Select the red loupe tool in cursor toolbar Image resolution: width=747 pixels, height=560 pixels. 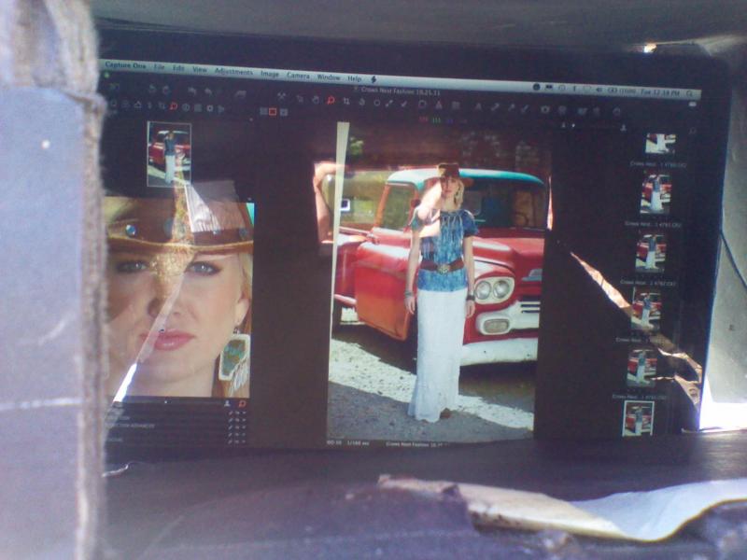click(x=330, y=100)
